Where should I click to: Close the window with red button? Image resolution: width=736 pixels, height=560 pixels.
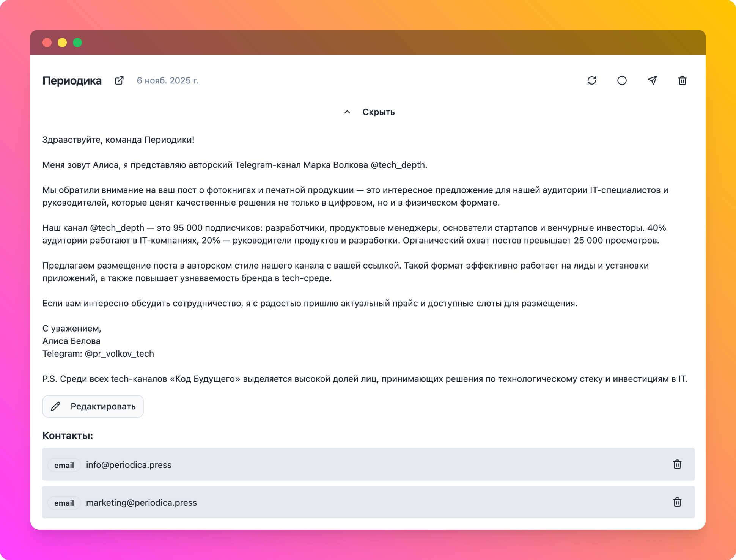click(x=47, y=42)
